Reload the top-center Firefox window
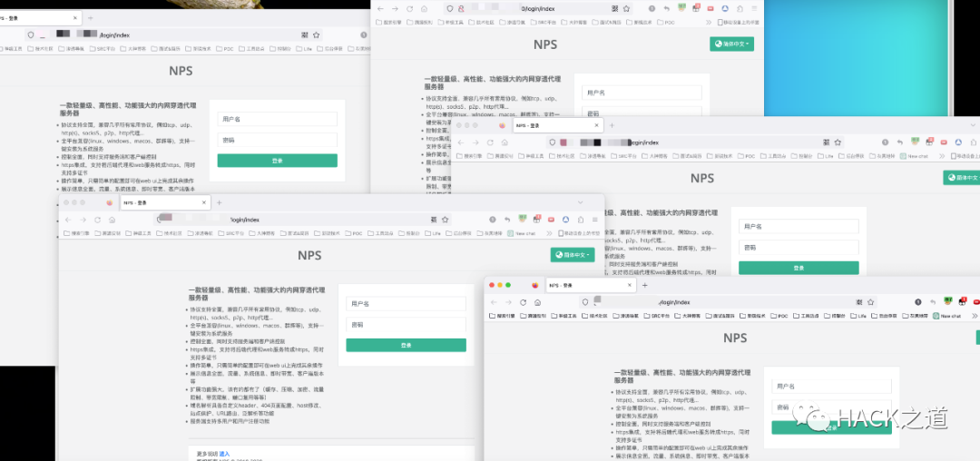The height and width of the screenshot is (461, 980). point(409,9)
